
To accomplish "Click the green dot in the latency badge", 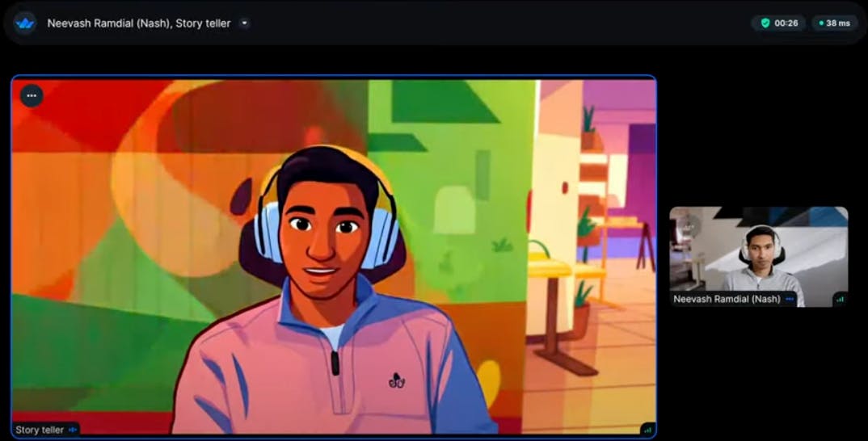I will click(821, 23).
